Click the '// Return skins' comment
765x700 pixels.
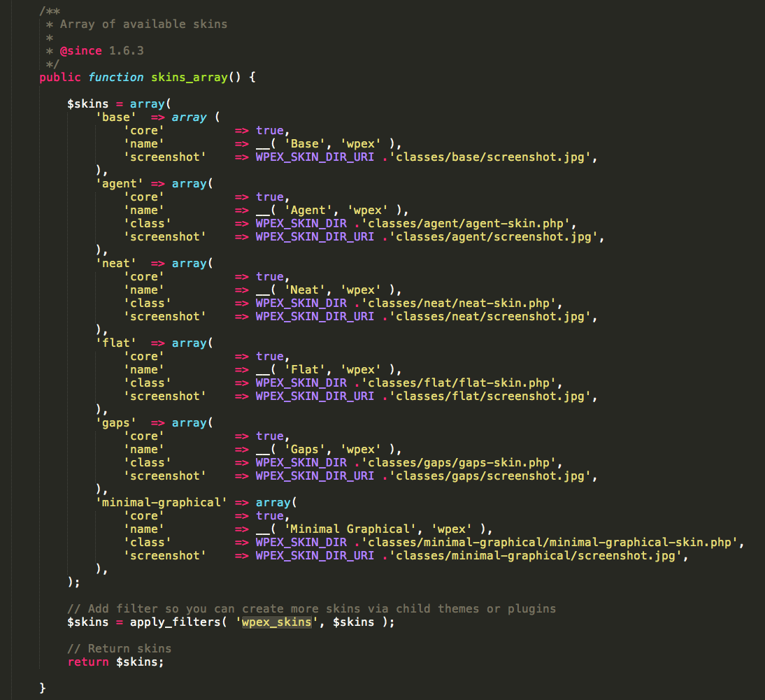click(119, 648)
